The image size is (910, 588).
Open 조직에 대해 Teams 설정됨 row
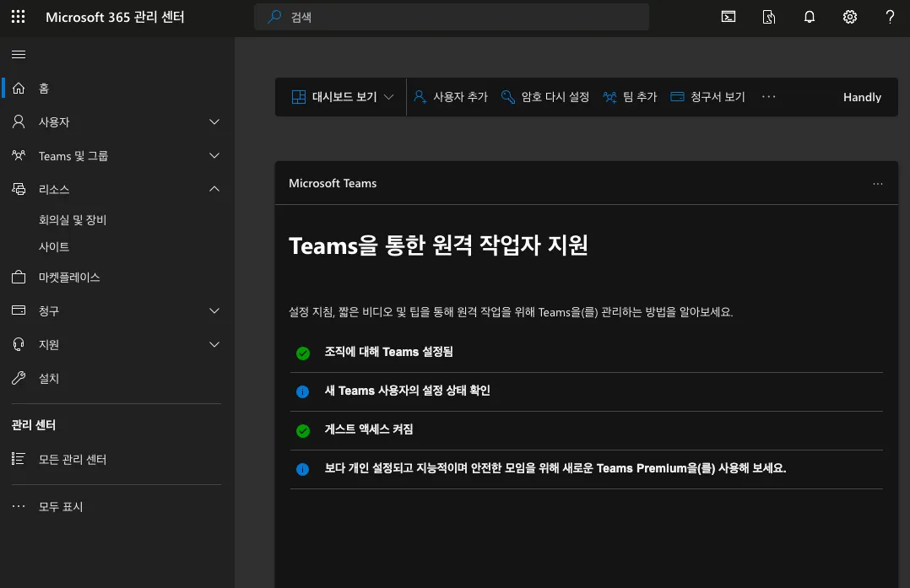point(586,353)
